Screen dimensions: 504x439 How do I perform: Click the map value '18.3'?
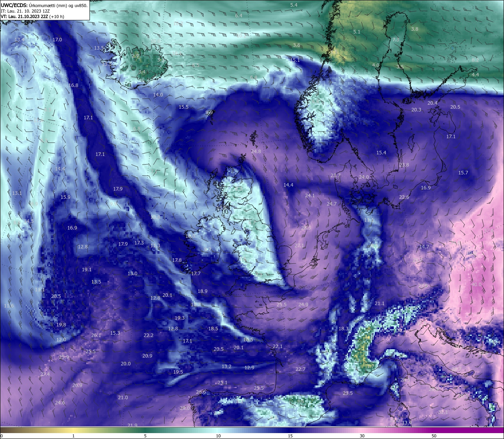(x=343, y=329)
